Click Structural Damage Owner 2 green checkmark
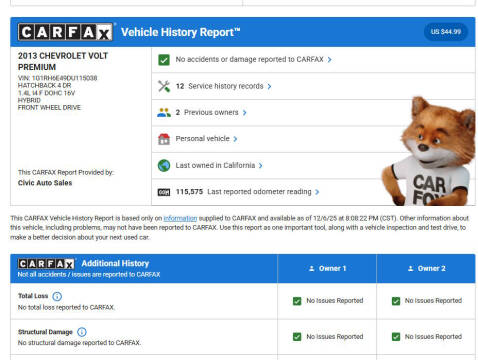This screenshot has width=478, height=360. tap(396, 337)
